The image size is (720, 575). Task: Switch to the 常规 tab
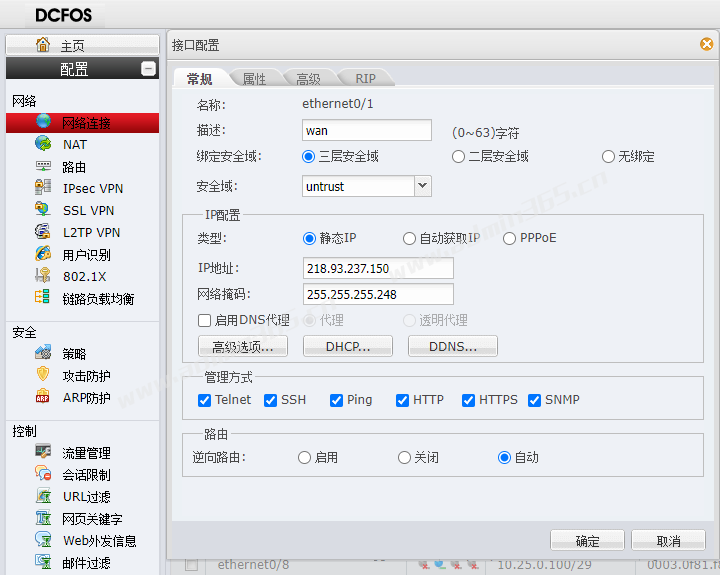[x=200, y=79]
